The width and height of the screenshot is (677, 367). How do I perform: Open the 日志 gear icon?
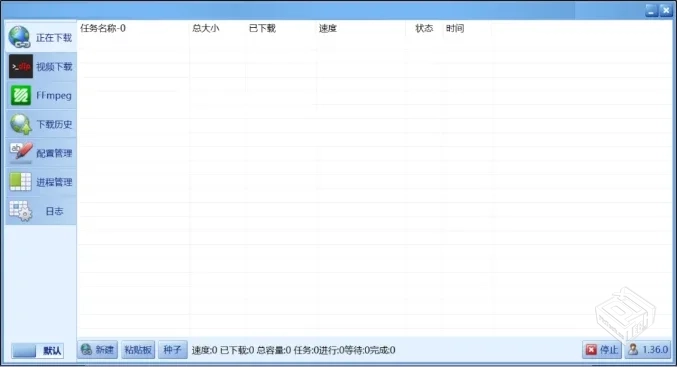21,211
